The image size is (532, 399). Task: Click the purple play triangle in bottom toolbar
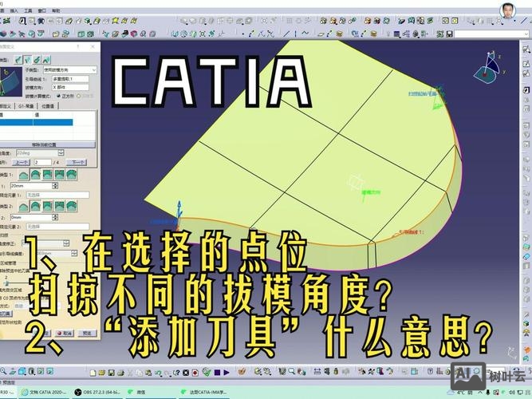click(x=227, y=373)
